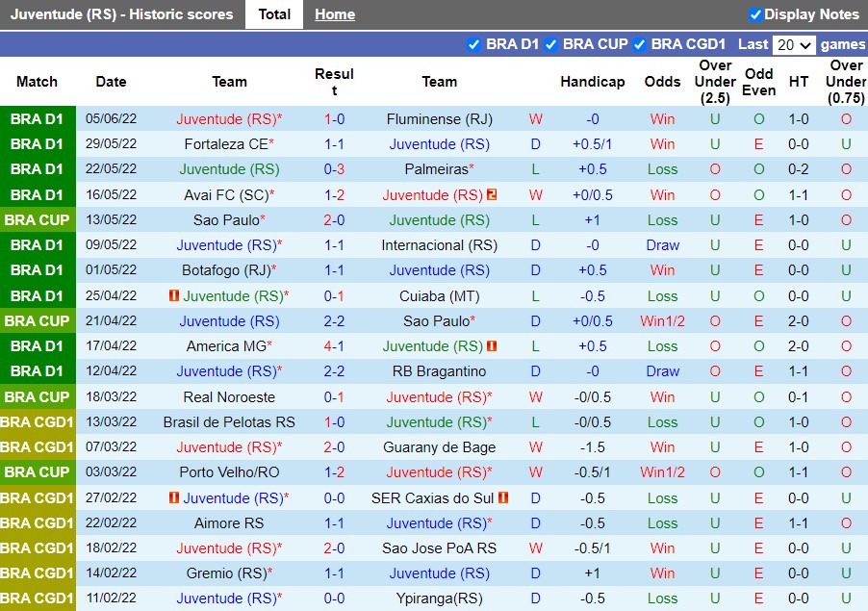Screen dimensions: 868x611
Task: Select the Total tab
Action: pyautogui.click(x=274, y=14)
